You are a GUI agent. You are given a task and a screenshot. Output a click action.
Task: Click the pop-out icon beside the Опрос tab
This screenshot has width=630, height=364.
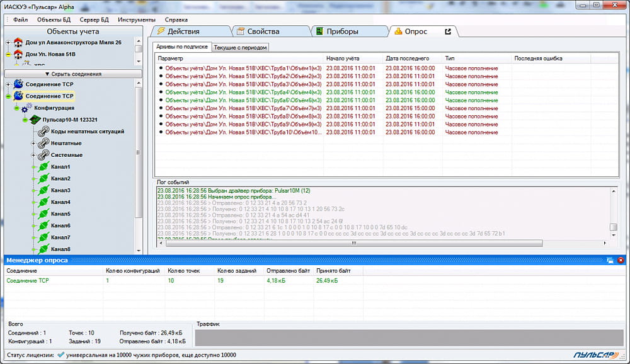coord(448,31)
